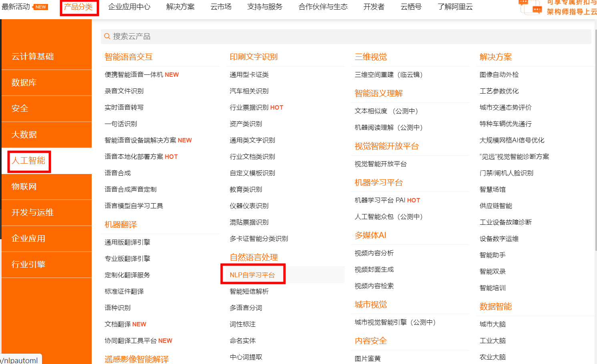Open 便携智能语音一体机 product
Screen dimensions: 597x364
point(134,75)
